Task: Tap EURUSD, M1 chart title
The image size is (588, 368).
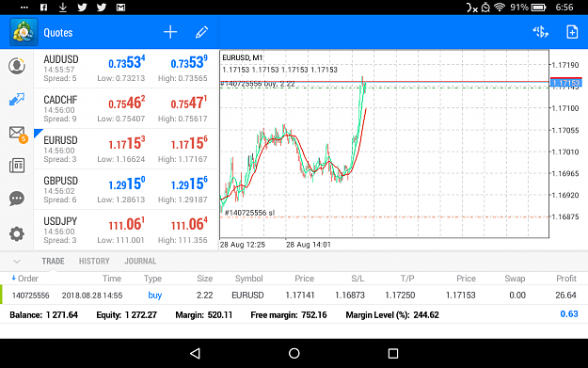Action: pos(243,57)
